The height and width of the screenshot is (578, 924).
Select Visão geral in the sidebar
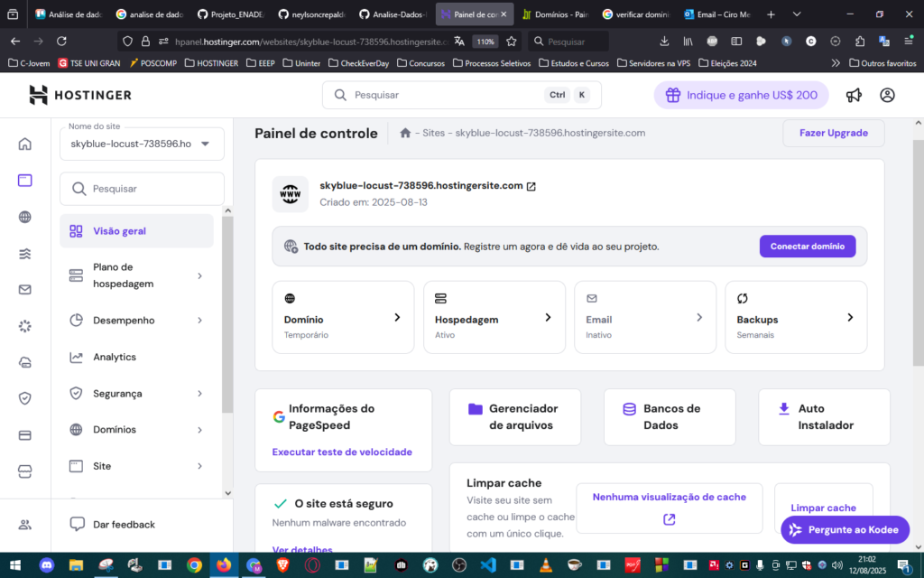pos(119,231)
